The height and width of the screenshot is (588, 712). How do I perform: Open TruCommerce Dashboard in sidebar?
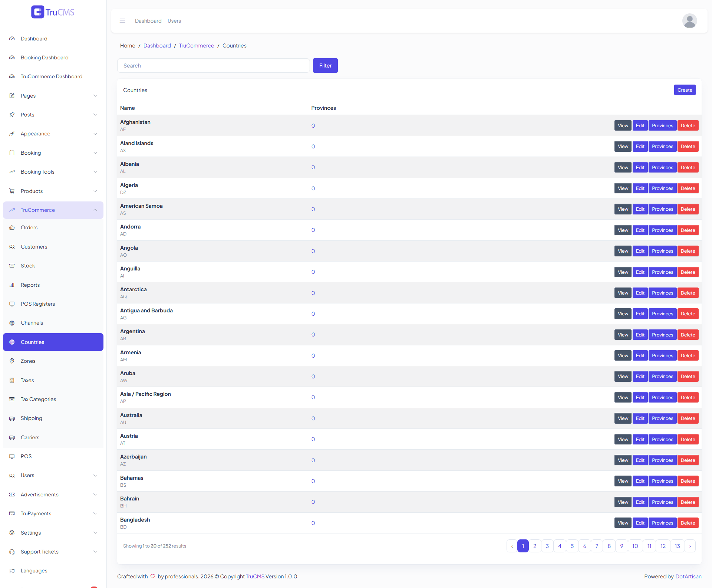pos(53,76)
